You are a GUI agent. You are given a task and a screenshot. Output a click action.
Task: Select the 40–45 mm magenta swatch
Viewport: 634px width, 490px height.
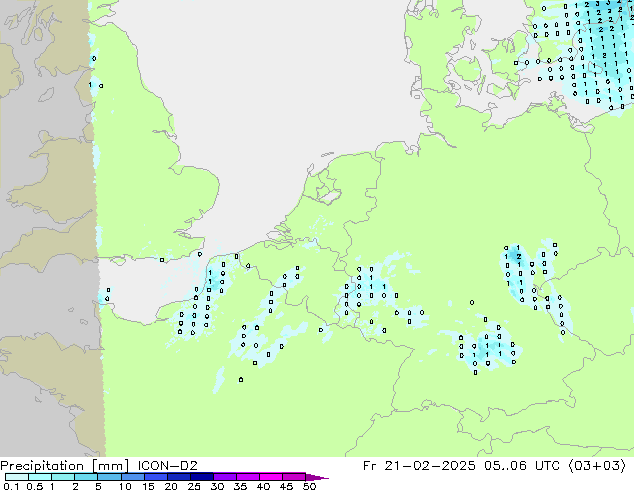(270, 477)
